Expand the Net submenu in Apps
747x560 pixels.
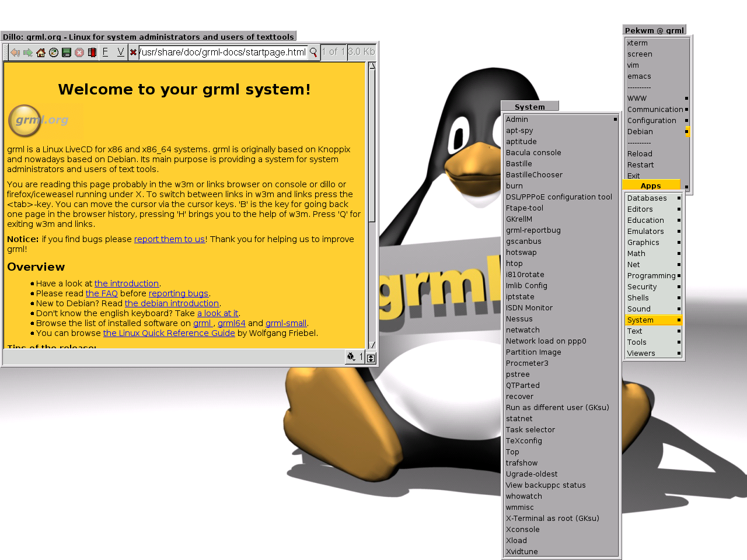click(x=654, y=265)
